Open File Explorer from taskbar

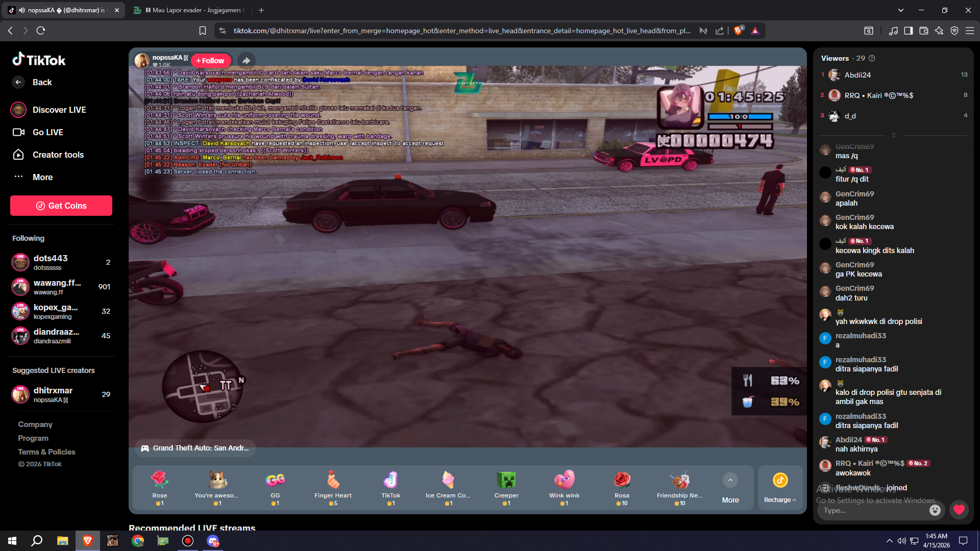(62, 541)
